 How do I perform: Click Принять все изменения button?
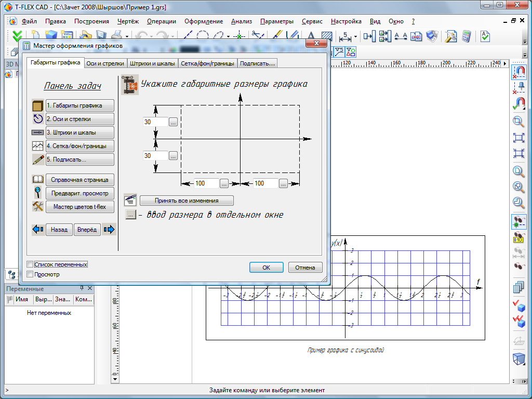click(187, 201)
